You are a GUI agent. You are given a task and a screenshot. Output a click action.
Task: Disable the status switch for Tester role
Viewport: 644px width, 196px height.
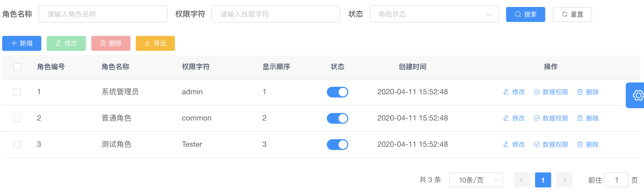click(337, 145)
